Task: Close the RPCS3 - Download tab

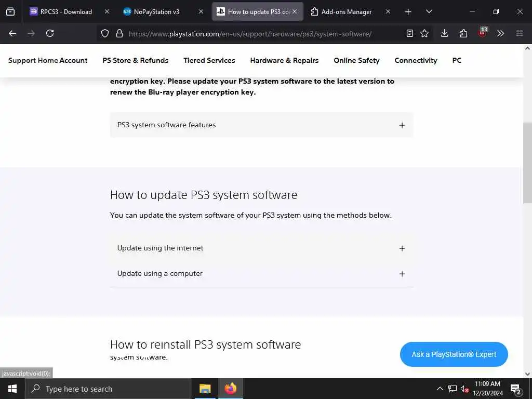Action: (107, 11)
